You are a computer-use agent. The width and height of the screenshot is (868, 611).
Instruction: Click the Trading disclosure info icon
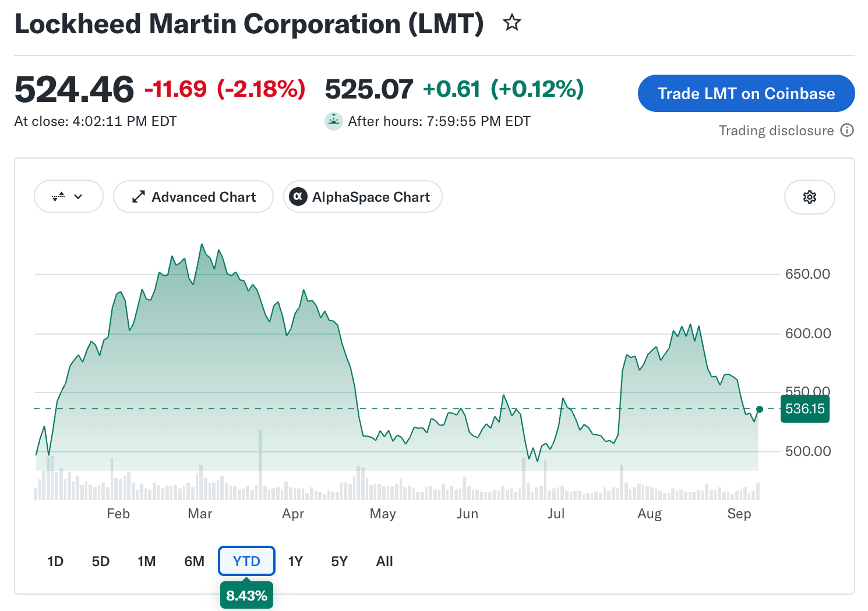point(847,130)
